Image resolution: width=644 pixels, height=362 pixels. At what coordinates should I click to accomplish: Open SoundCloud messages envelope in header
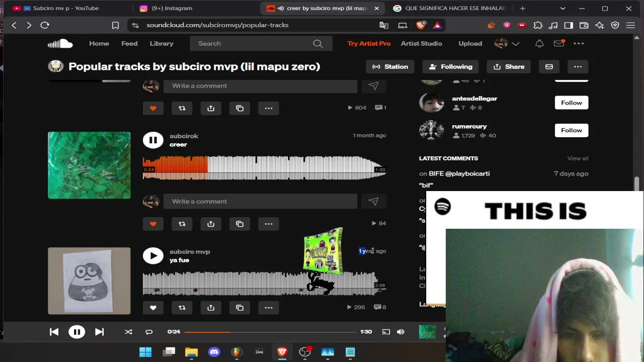point(559,44)
